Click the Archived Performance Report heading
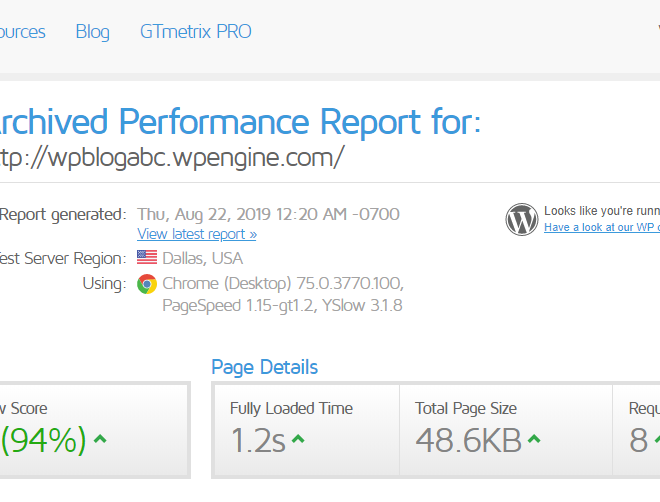660x502 pixels. (x=240, y=122)
